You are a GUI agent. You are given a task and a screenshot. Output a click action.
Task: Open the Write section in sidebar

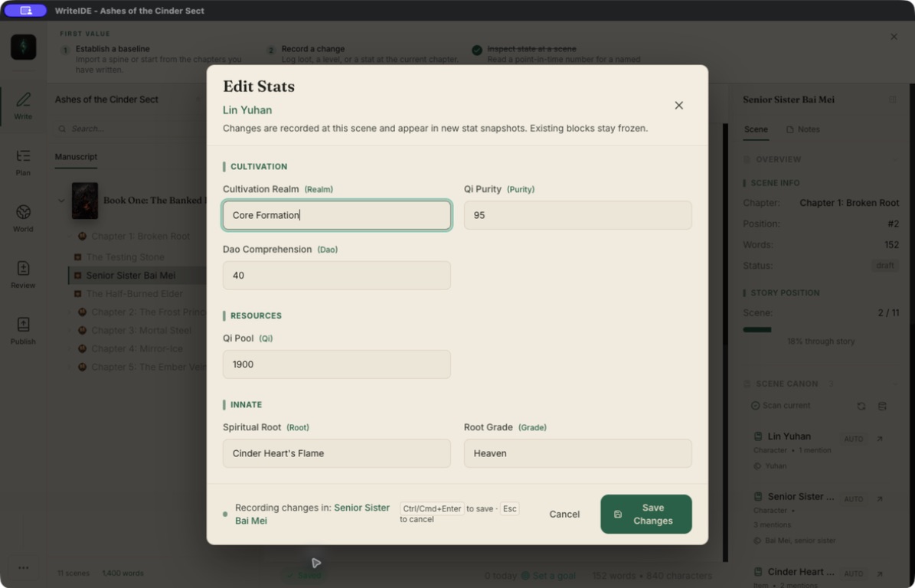click(23, 106)
